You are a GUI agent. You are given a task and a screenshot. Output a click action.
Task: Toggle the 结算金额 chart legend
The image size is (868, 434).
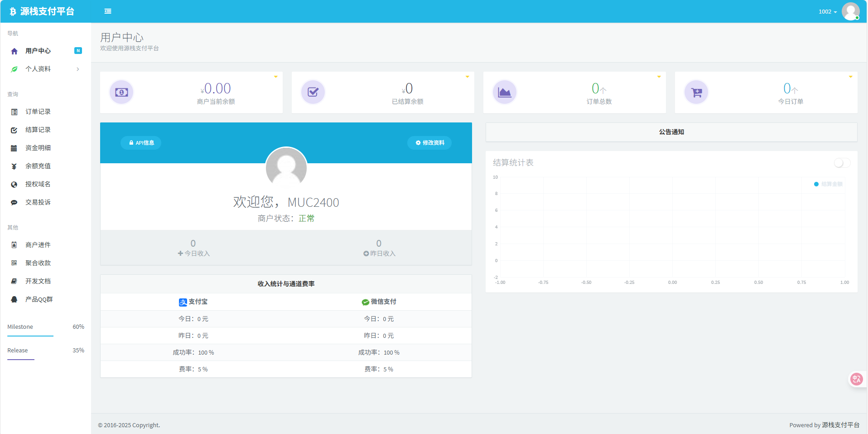pos(828,184)
